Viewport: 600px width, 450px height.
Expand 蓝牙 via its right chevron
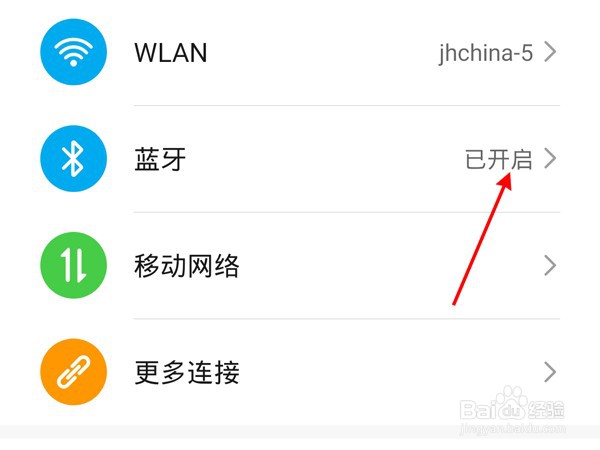[550, 158]
